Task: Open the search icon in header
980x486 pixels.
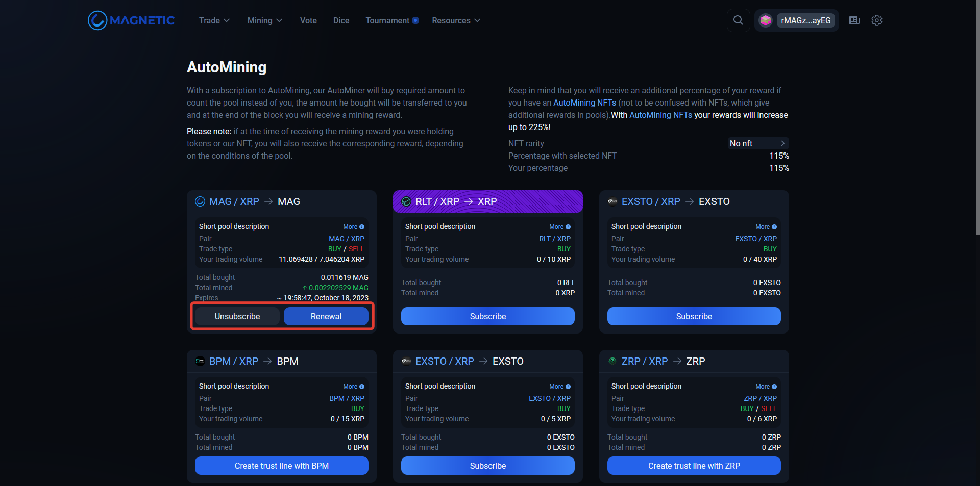Action: pyautogui.click(x=738, y=20)
